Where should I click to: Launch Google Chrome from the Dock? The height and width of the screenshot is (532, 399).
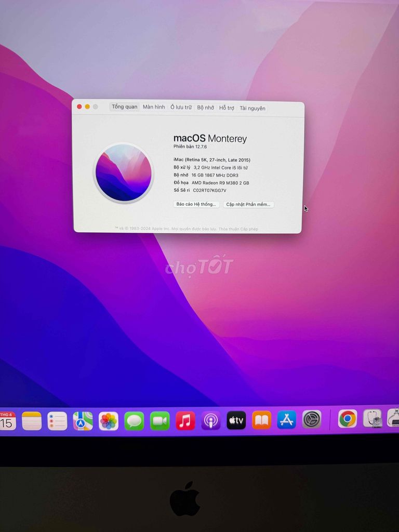[348, 419]
